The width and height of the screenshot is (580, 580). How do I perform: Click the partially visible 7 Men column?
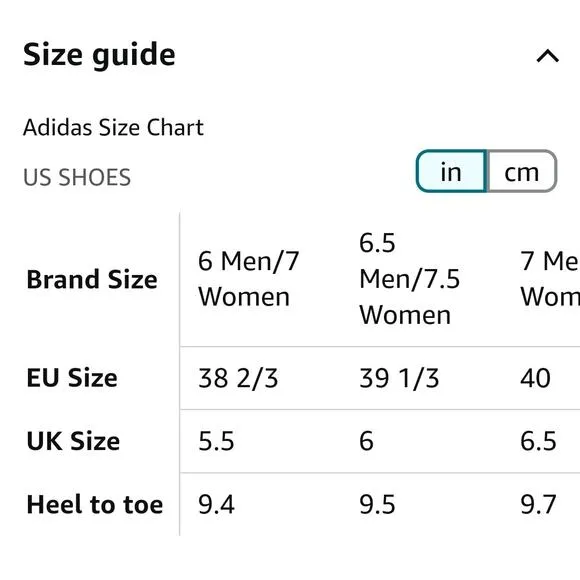coord(550,279)
